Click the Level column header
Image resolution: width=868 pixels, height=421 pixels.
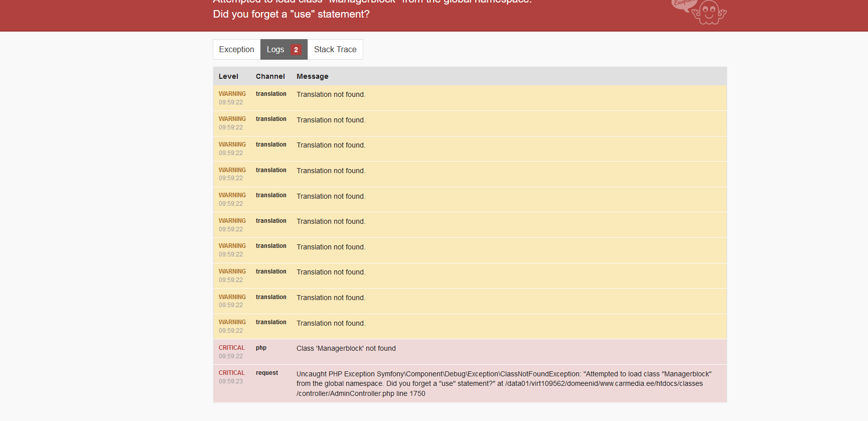(x=228, y=76)
